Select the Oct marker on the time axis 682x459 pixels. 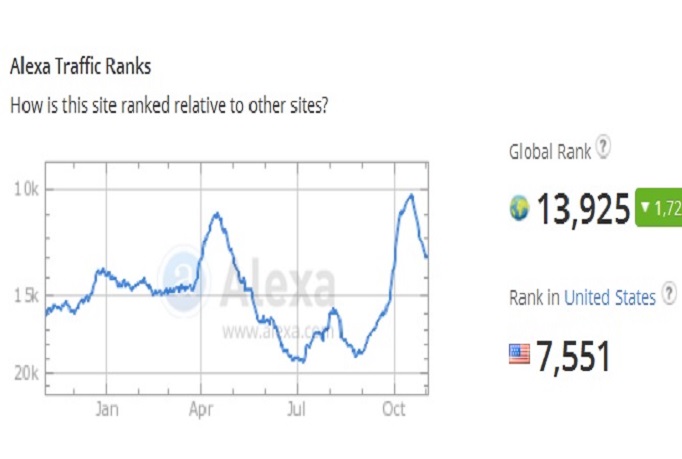tap(393, 409)
